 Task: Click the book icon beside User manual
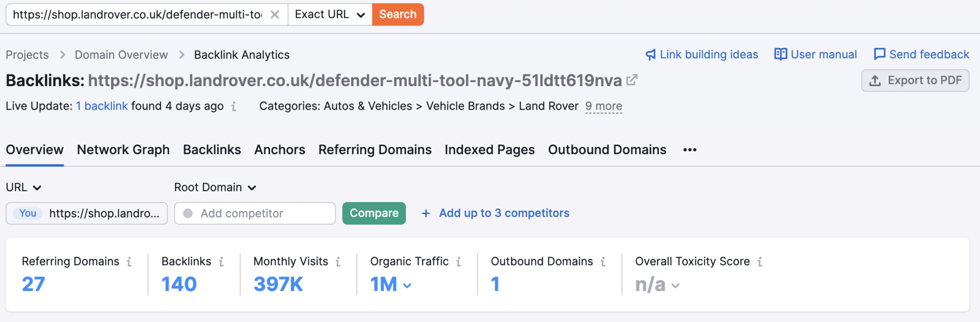pyautogui.click(x=780, y=54)
